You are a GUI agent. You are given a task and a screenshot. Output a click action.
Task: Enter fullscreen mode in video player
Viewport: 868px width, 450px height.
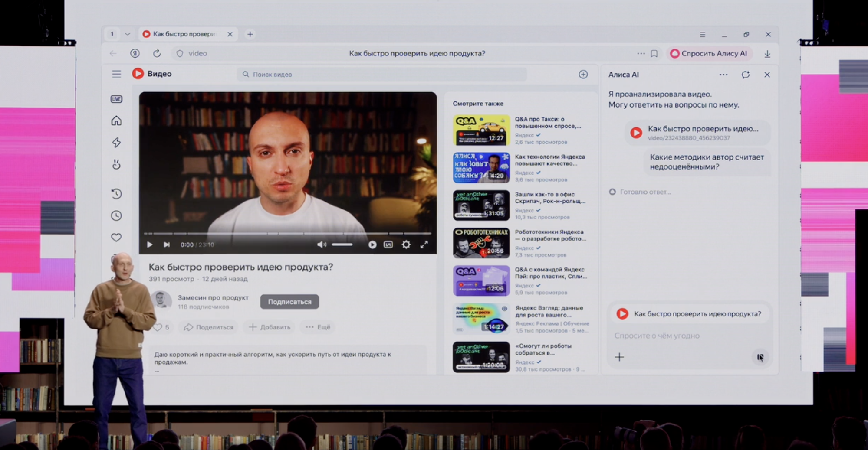[x=424, y=245]
